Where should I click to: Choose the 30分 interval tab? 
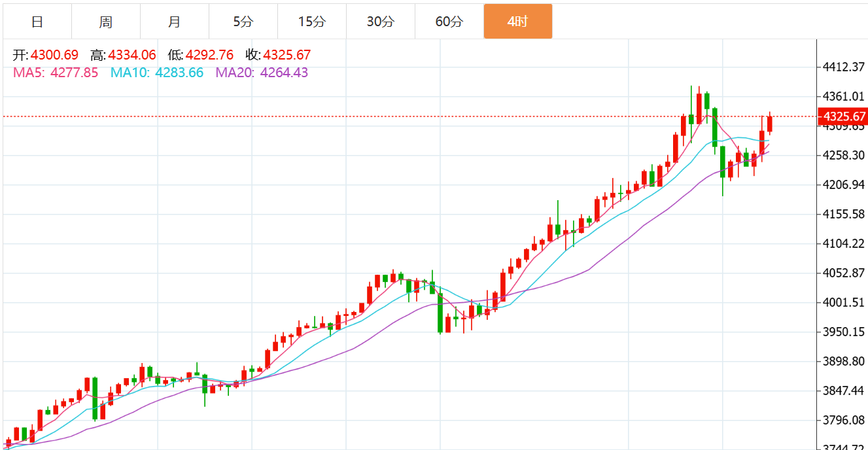381,22
